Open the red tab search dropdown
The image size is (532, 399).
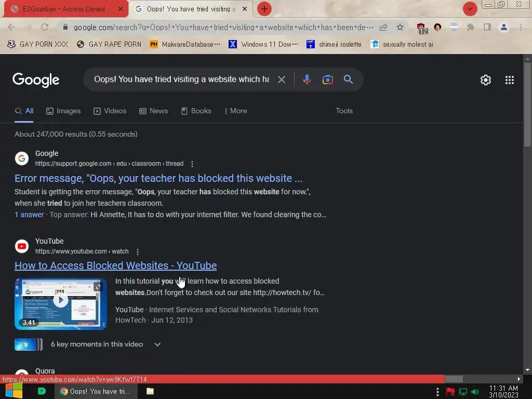[470, 9]
